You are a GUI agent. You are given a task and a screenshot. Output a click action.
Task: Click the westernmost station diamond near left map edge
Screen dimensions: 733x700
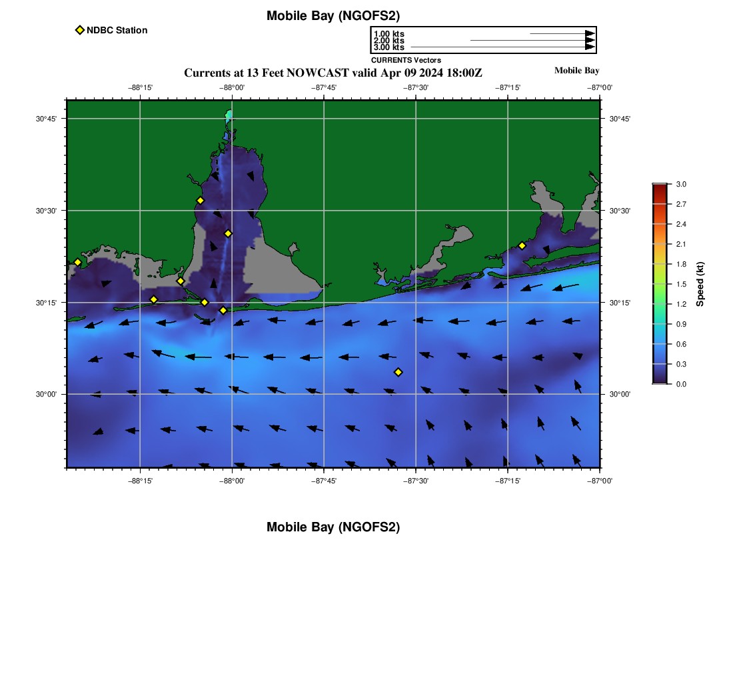[x=77, y=262]
